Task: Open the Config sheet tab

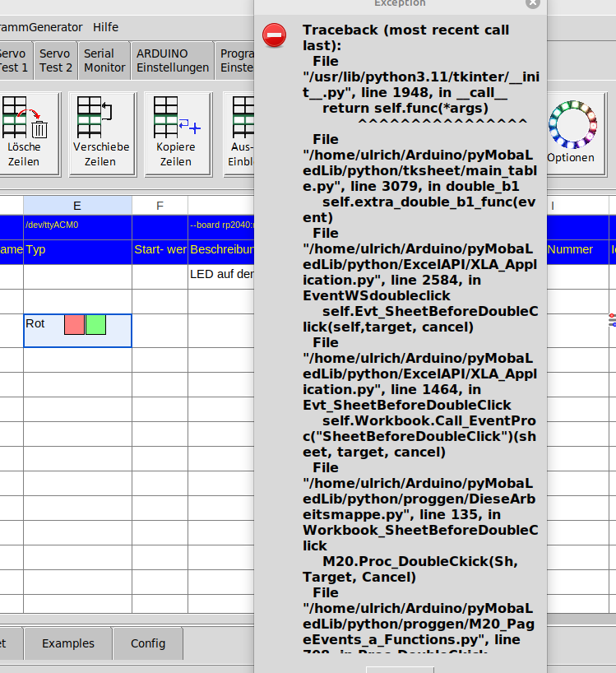Action: [148, 643]
